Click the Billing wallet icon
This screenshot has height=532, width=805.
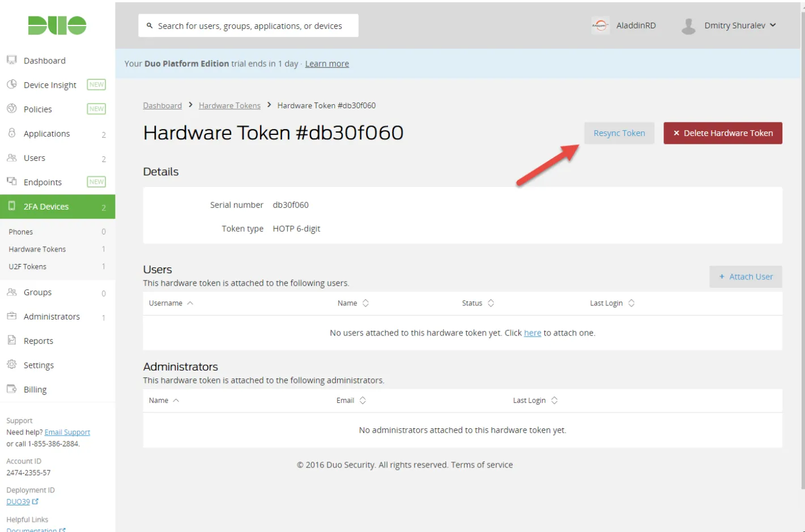pos(11,389)
